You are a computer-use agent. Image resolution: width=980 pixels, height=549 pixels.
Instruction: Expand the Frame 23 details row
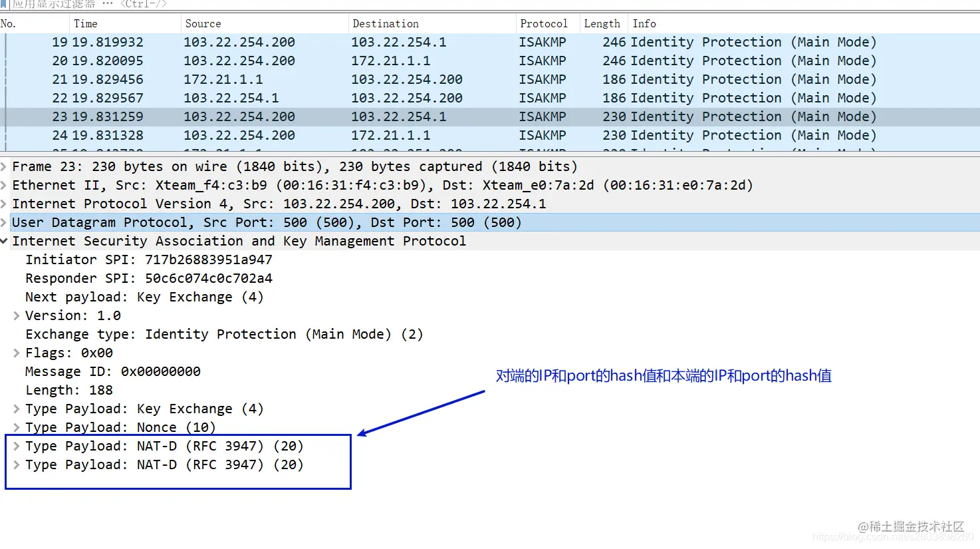click(4, 166)
